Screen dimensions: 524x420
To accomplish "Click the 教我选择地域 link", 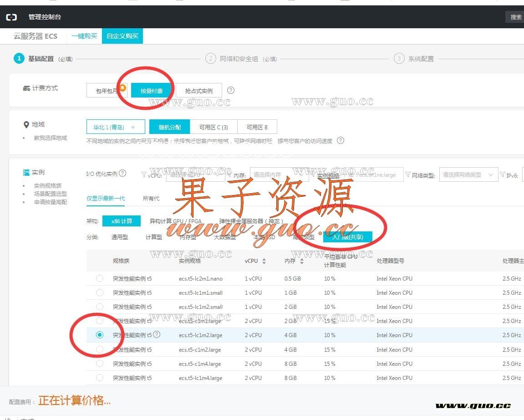I will (x=50, y=138).
